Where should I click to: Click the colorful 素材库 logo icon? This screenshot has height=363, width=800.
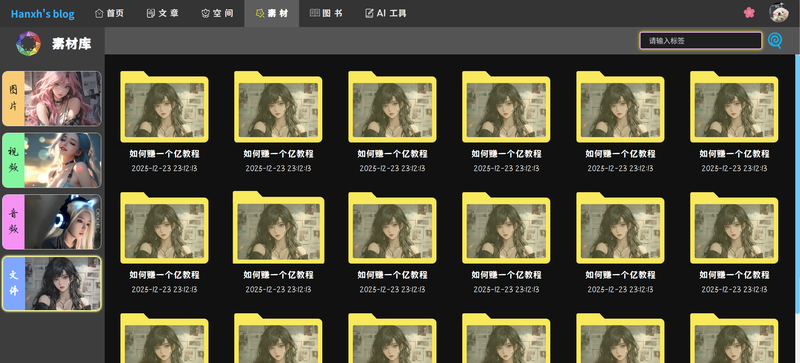click(28, 44)
